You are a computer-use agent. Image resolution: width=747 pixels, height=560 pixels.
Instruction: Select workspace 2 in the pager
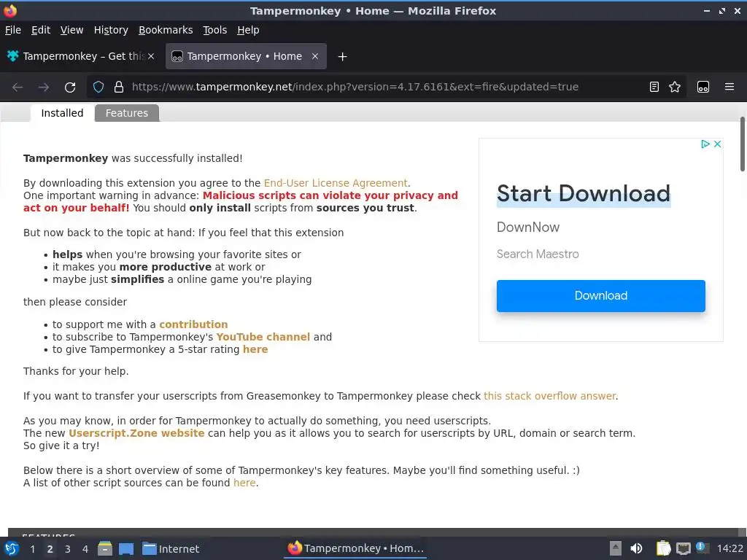50,549
